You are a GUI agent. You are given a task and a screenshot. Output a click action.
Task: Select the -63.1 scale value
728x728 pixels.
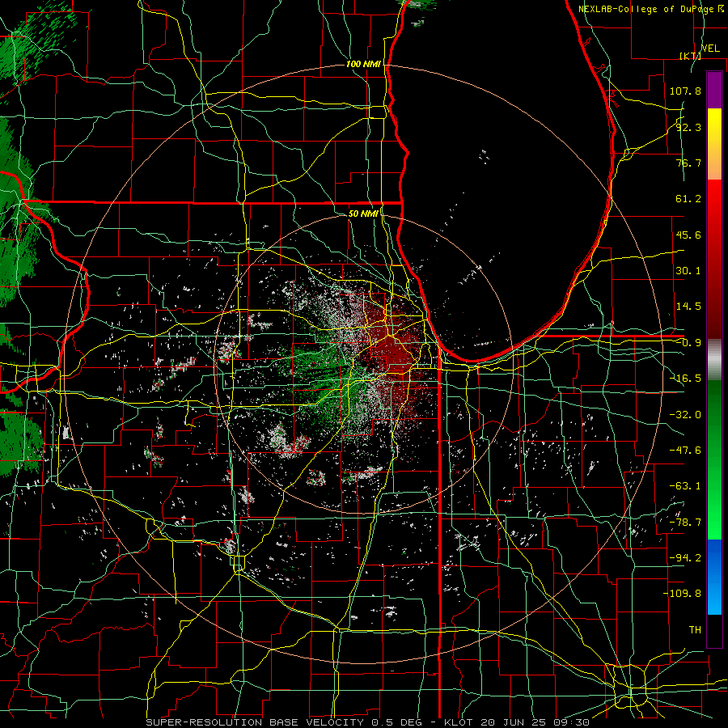(685, 486)
